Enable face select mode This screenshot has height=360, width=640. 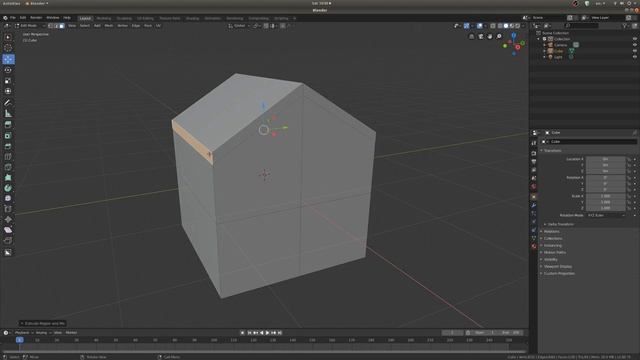click(x=62, y=26)
